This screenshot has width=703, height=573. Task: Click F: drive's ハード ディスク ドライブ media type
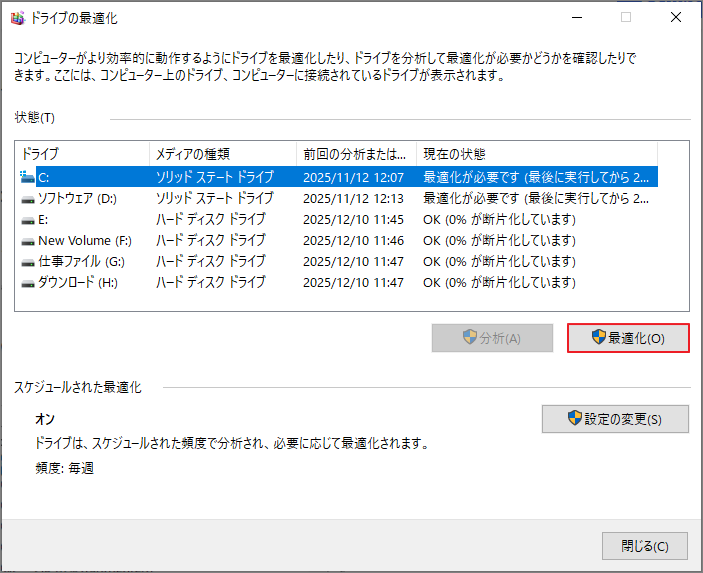pyautogui.click(x=211, y=240)
